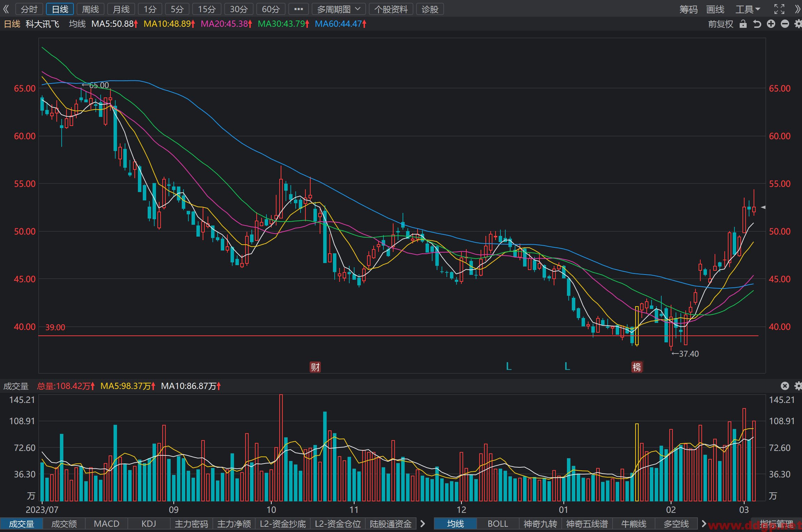This screenshot has height=532, width=802.
Task: Switch to KDJ indicator
Action: click(x=149, y=524)
